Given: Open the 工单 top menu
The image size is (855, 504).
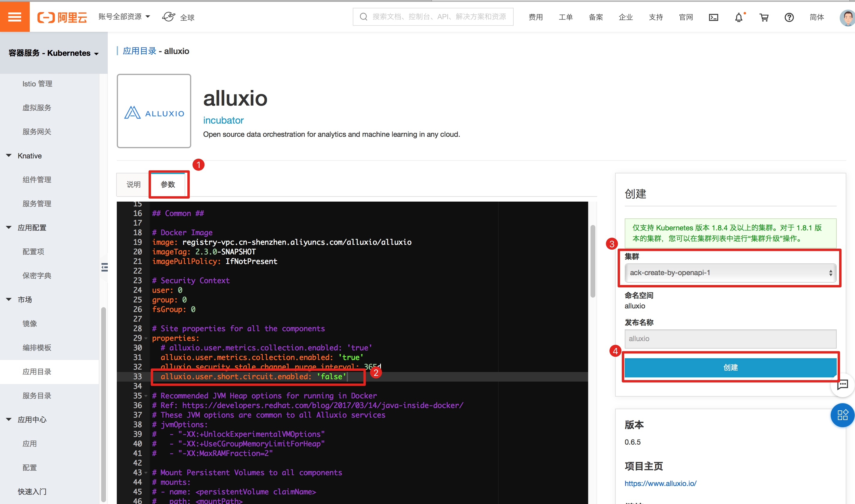Looking at the screenshot, I should point(566,17).
